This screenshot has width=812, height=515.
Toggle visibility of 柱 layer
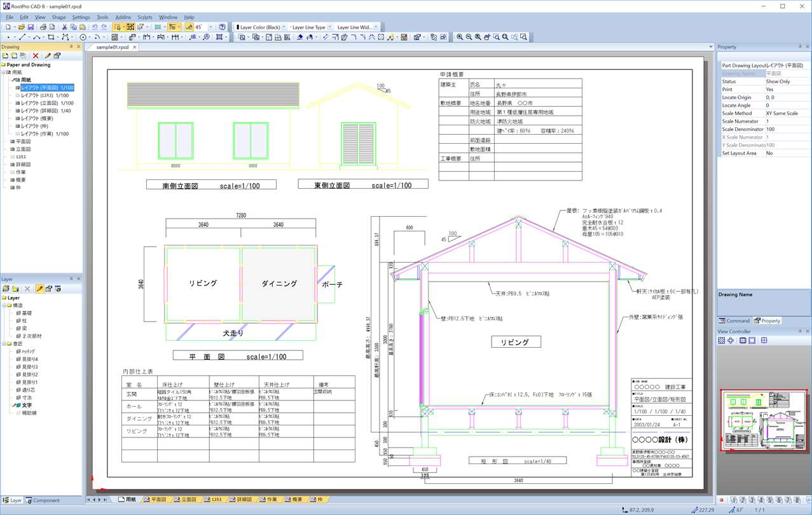(18, 320)
